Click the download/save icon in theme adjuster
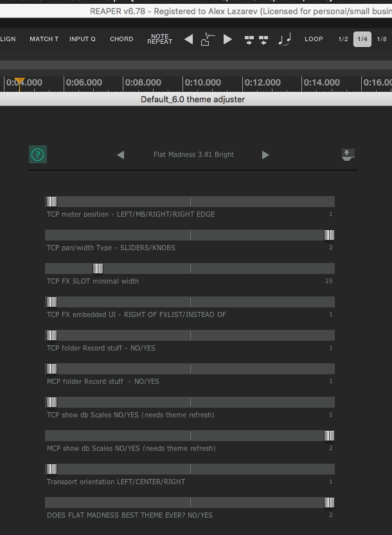Viewport: 392px width, 535px height. click(348, 154)
